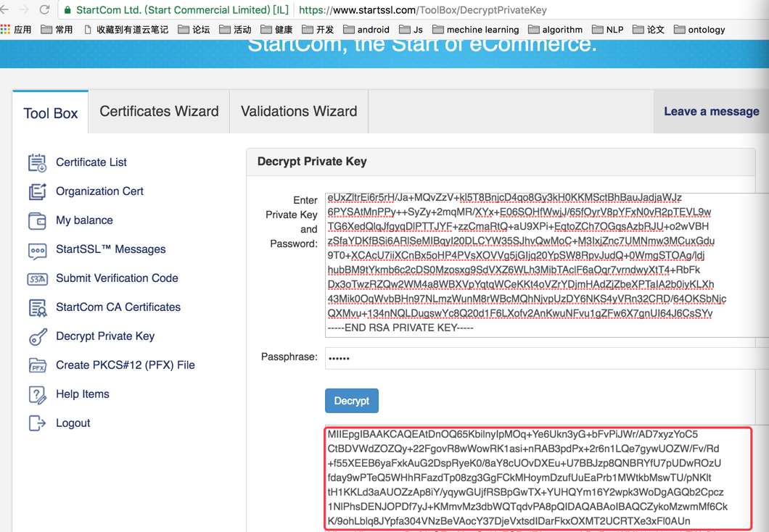Click the StartCom Ltd. certificate label
769x532 pixels.
(182, 10)
